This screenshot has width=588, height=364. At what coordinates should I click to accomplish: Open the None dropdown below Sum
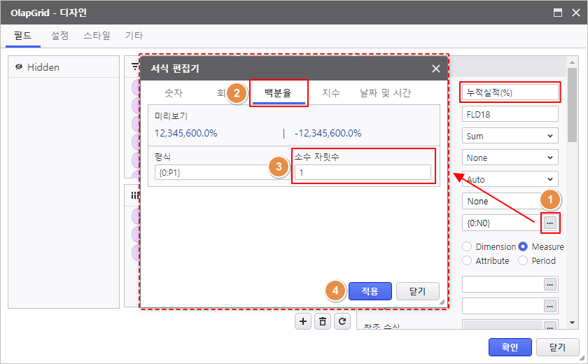pyautogui.click(x=510, y=157)
